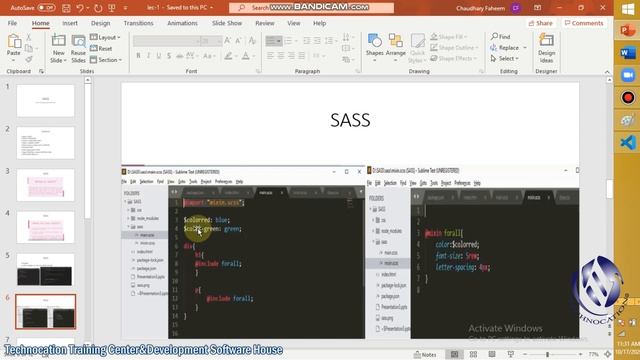The width and height of the screenshot is (640, 360).
Task: Click the Format Painter brush icon
Action: pyautogui.click(x=29, y=60)
